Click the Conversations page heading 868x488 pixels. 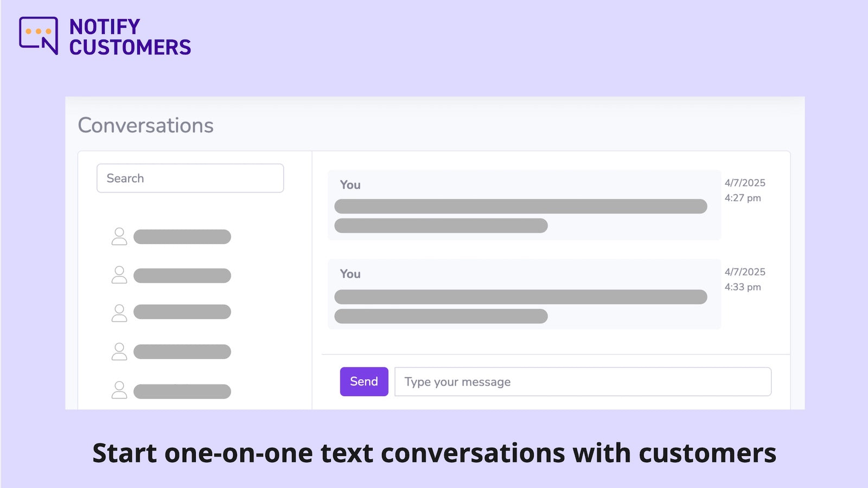pos(145,125)
